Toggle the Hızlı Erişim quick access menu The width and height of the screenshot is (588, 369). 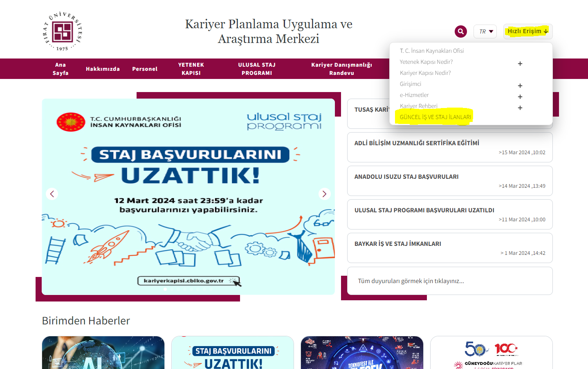(x=527, y=31)
